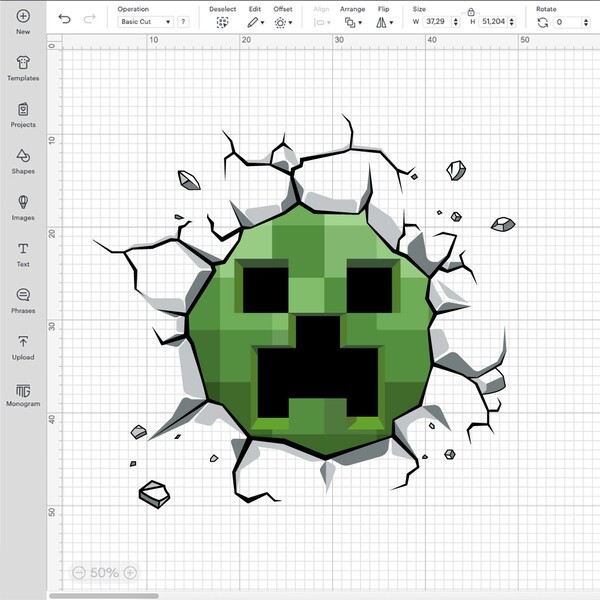The height and width of the screenshot is (600, 600).
Task: Expand the Edit dropdown arrow
Action: pyautogui.click(x=262, y=23)
